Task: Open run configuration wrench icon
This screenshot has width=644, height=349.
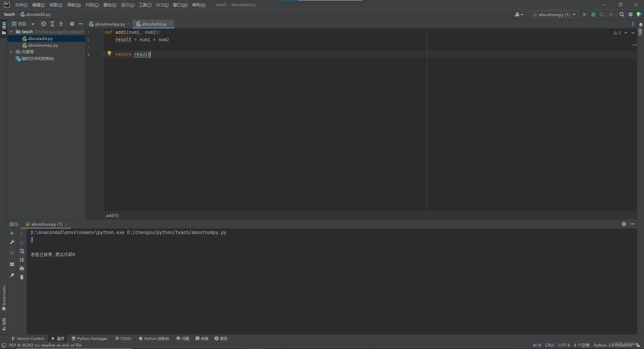Action: [12, 242]
